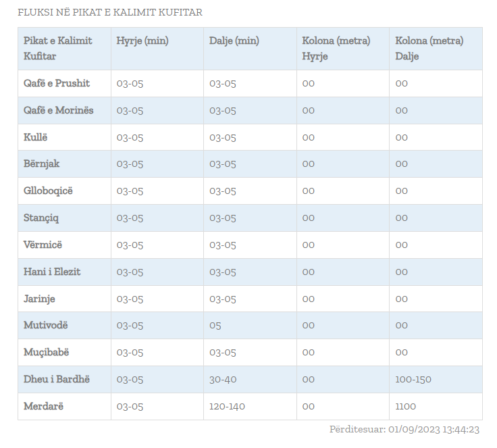
Task: Click Dheu i Bardhë exit time 30-40
Action: (223, 379)
